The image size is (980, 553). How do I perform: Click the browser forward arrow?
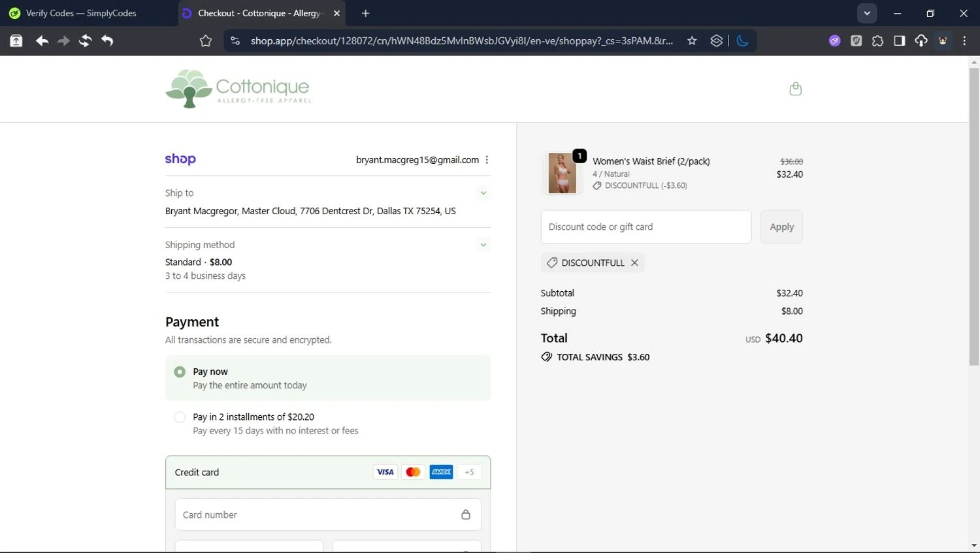click(x=63, y=40)
